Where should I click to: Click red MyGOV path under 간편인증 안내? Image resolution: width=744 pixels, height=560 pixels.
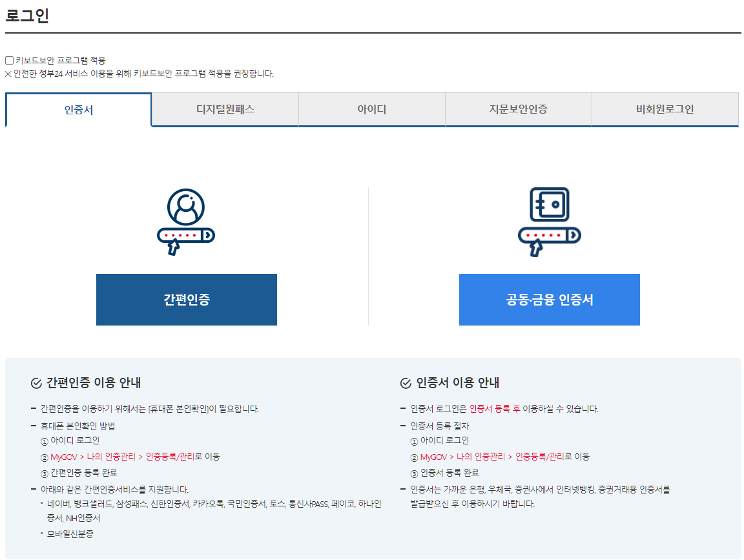123,457
